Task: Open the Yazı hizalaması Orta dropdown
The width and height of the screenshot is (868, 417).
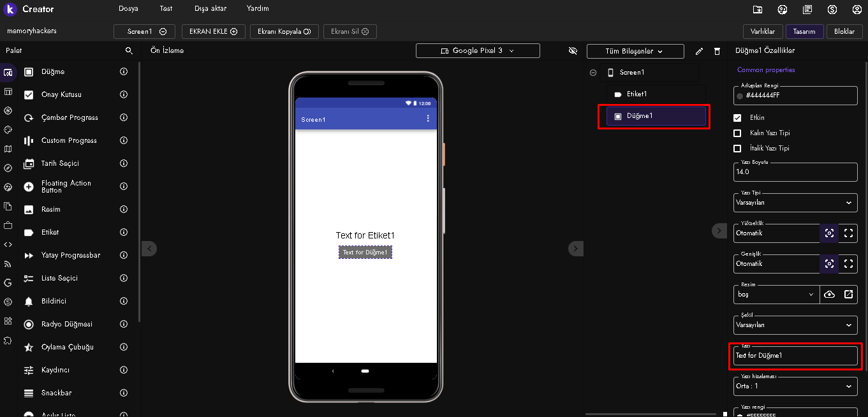Action: tap(795, 386)
